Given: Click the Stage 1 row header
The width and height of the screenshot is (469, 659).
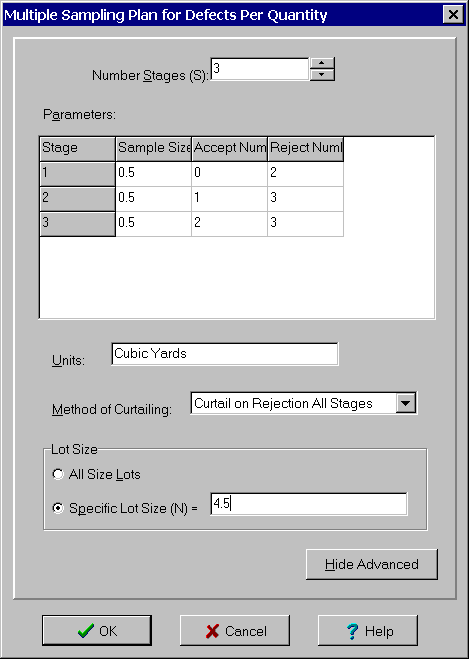Looking at the screenshot, I should click(77, 174).
